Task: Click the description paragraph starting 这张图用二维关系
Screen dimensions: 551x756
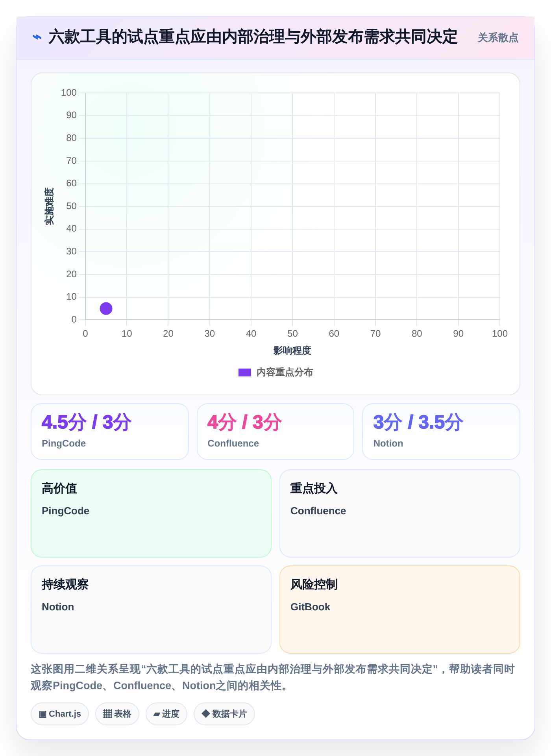Action: pos(273,677)
